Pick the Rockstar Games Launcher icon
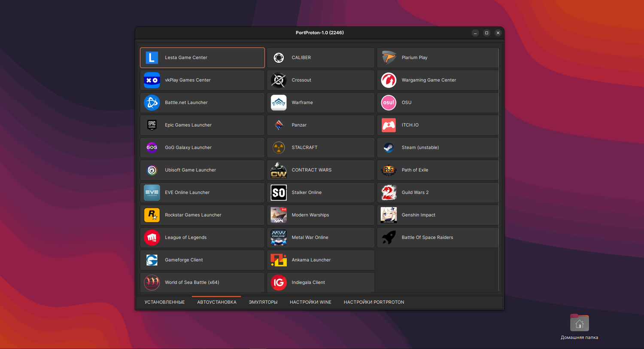This screenshot has height=349, width=644. point(152,215)
